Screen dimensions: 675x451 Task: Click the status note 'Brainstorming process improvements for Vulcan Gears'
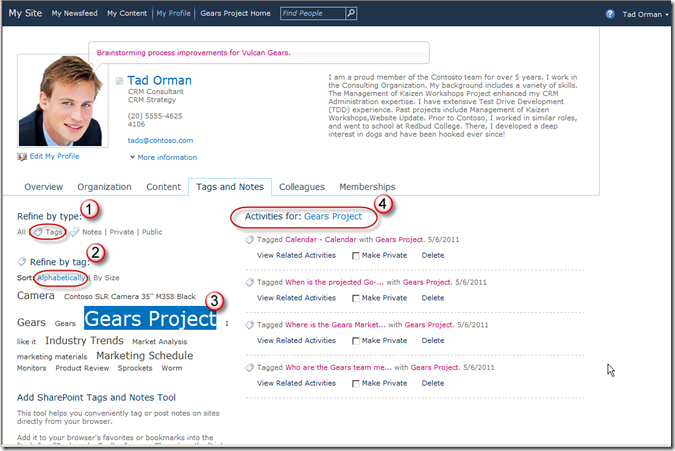click(x=193, y=53)
